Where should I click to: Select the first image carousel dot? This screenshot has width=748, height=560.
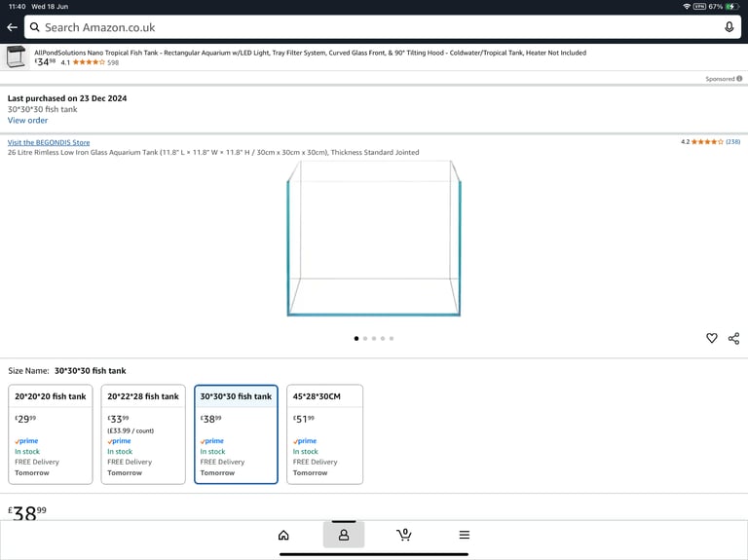tap(356, 338)
